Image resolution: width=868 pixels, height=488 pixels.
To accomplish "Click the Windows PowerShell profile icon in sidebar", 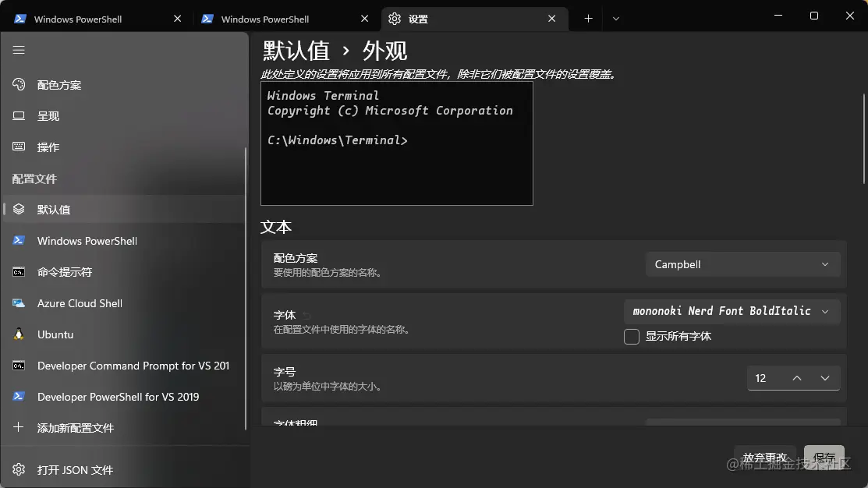I will click(19, 240).
